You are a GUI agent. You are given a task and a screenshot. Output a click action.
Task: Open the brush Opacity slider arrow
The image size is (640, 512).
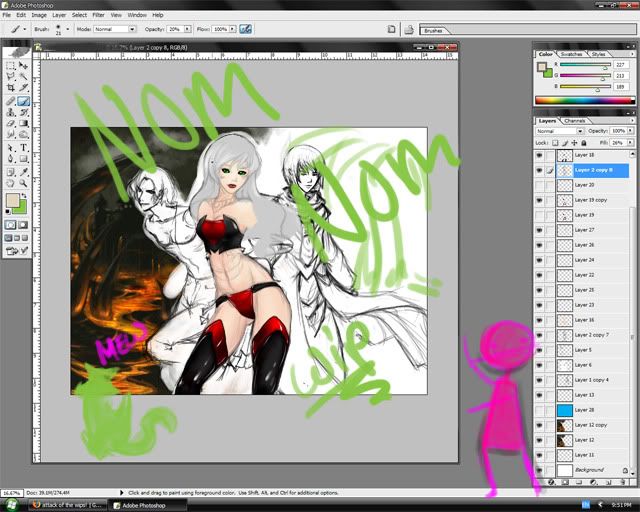[x=187, y=29]
